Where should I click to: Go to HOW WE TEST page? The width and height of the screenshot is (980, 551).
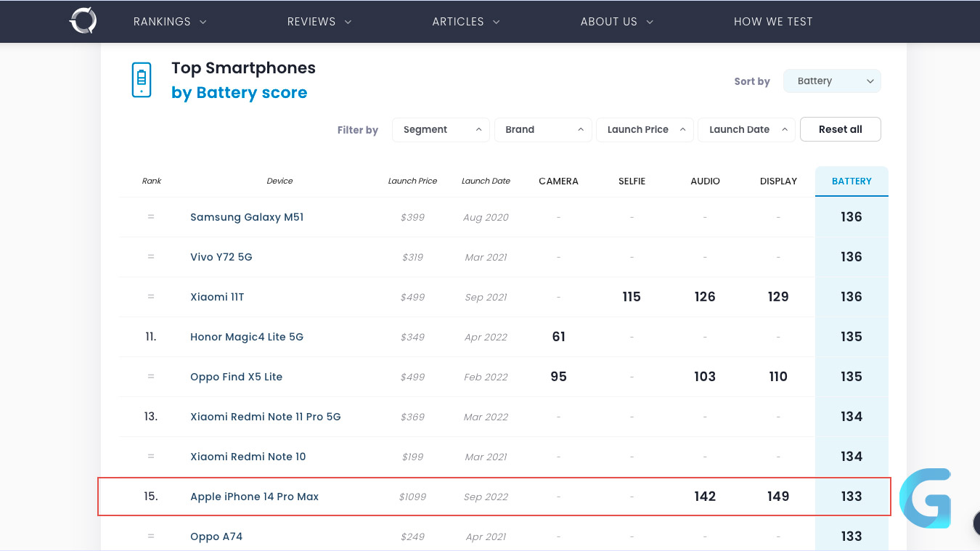(773, 22)
